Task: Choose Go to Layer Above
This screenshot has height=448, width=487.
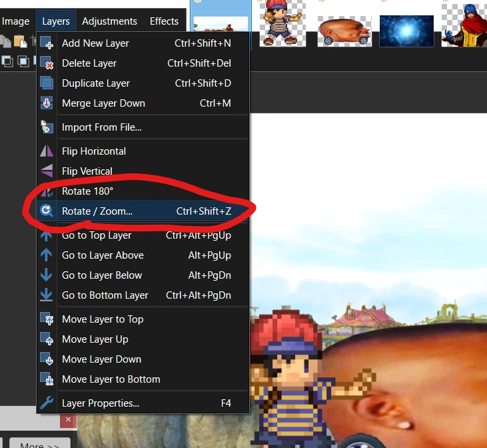Action: tap(143, 255)
